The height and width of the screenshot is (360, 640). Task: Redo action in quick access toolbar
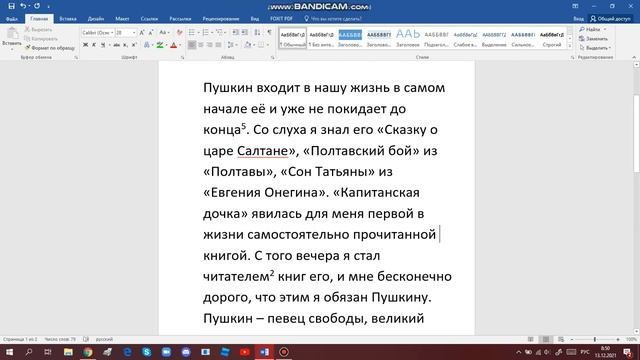pos(37,6)
